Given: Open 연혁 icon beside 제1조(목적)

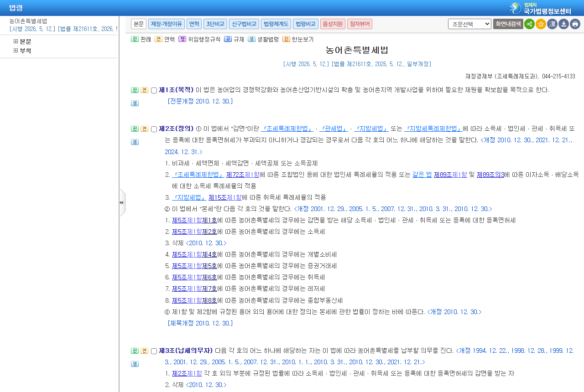Looking at the screenshot, I should 144,90.
